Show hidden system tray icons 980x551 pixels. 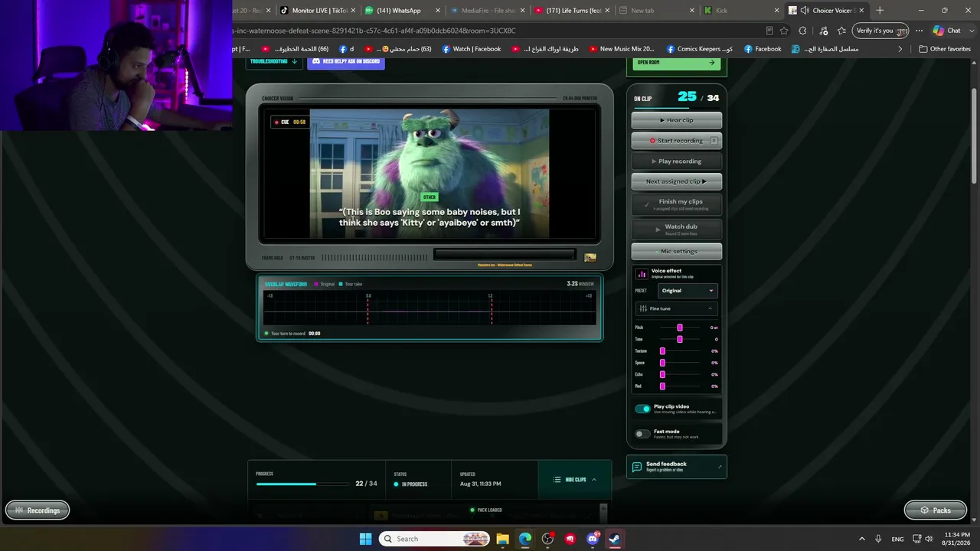862,539
